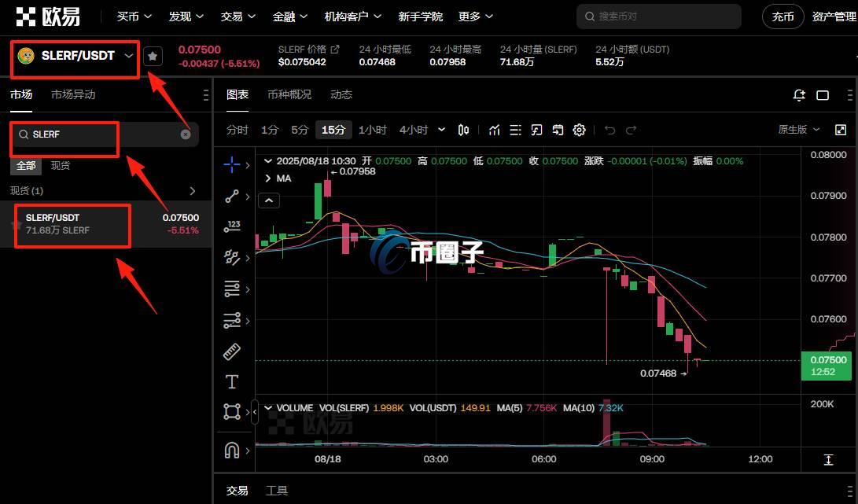Open the SLERF/USDT pair dropdown
Viewport: 858px width, 504px height.
129,56
